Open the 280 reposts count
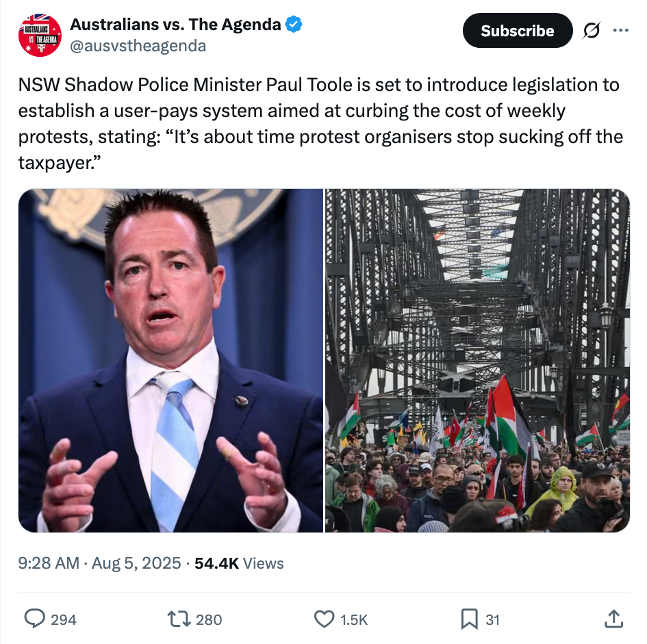 [209, 619]
